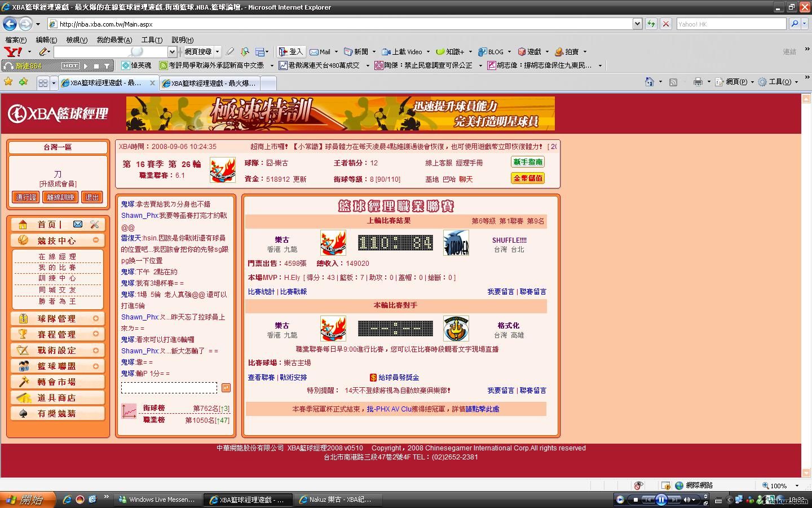Open the 檢視(V) menu
The width and height of the screenshot is (812, 508).
click(x=77, y=40)
